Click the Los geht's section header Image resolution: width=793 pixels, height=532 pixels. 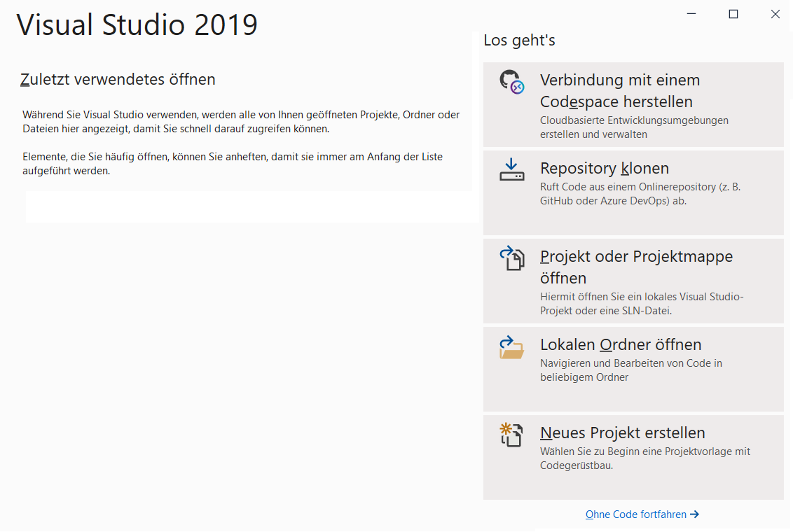[518, 40]
